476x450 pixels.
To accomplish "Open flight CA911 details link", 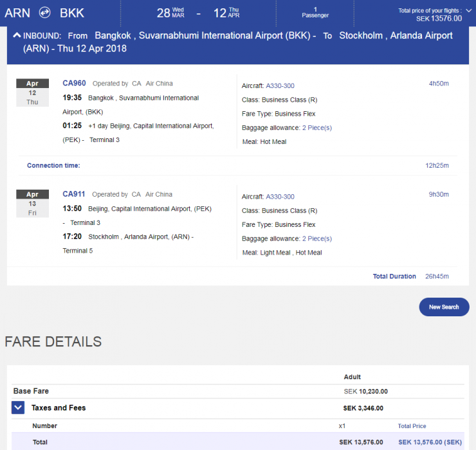I will pyautogui.click(x=74, y=194).
